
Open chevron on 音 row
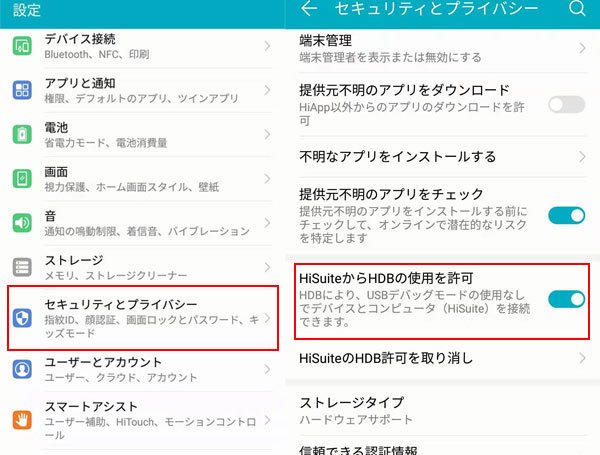point(267,223)
